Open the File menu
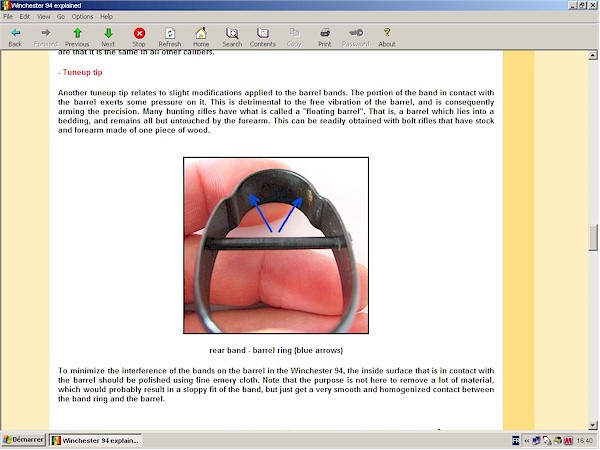The image size is (600, 450). tap(8, 16)
